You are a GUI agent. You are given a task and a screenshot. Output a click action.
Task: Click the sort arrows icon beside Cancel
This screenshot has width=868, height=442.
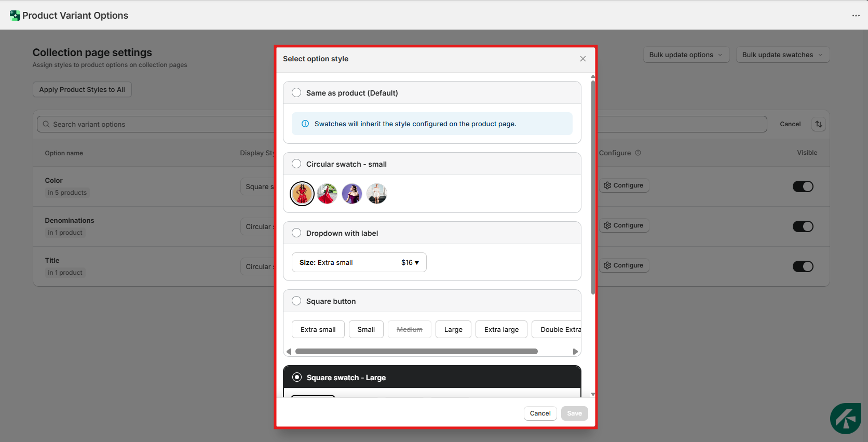(x=818, y=124)
